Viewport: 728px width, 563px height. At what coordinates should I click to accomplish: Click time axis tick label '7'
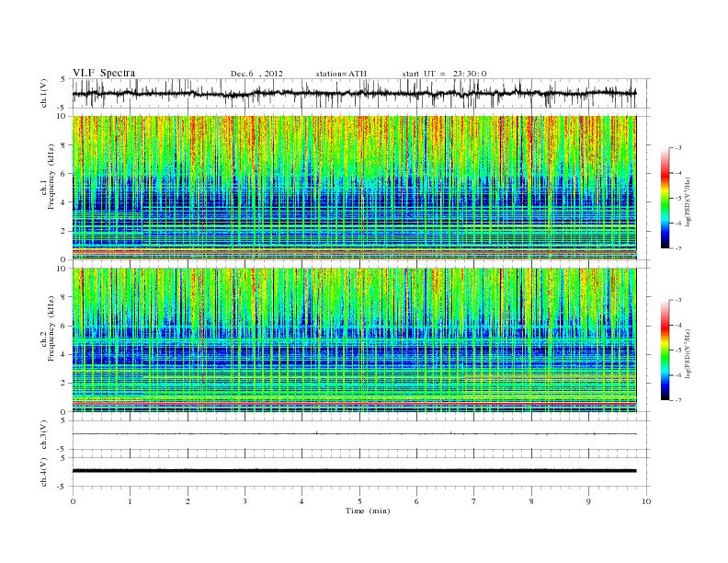[474, 501]
